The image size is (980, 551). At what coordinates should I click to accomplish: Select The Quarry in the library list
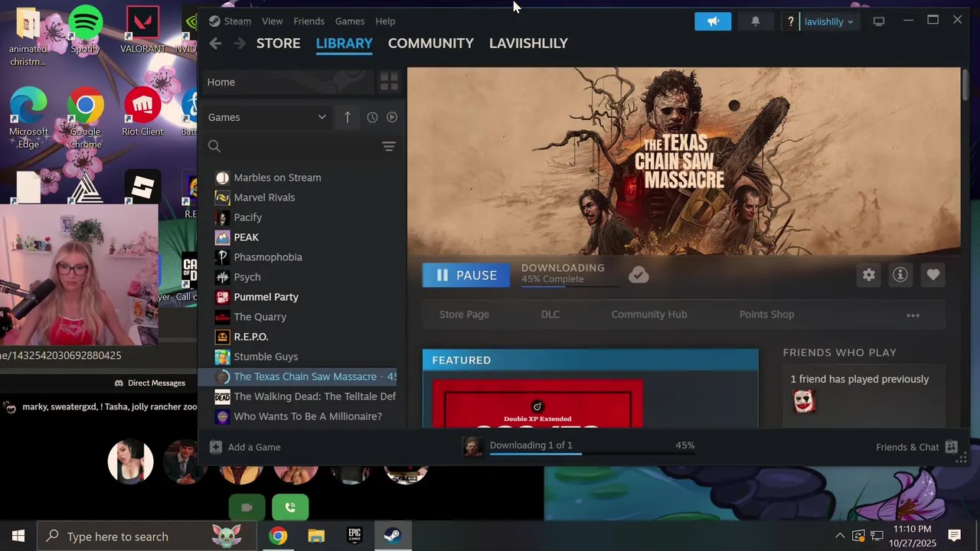(298, 317)
